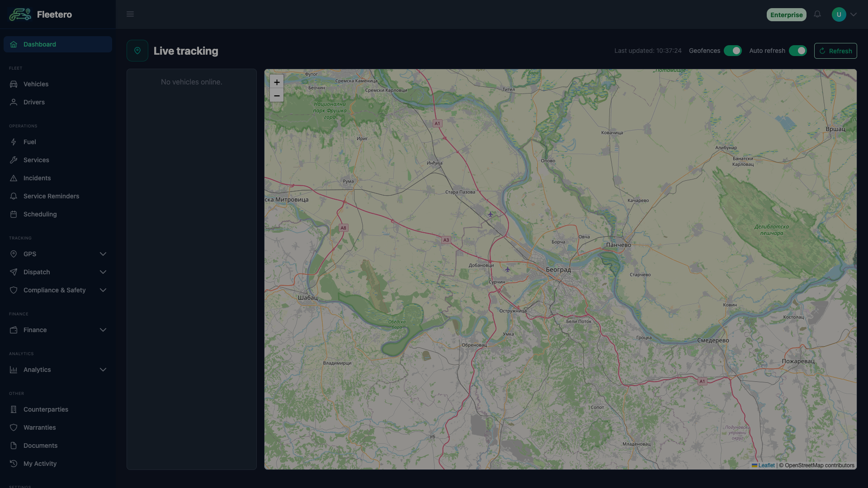The height and width of the screenshot is (488, 868).
Task: Click the Refresh button
Action: tap(835, 51)
